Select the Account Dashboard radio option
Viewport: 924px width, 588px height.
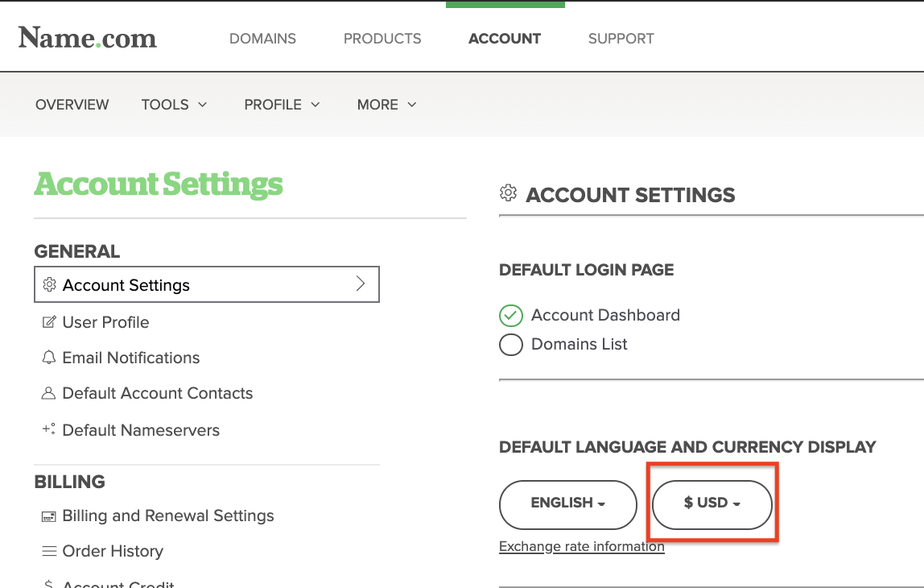pyautogui.click(x=511, y=316)
